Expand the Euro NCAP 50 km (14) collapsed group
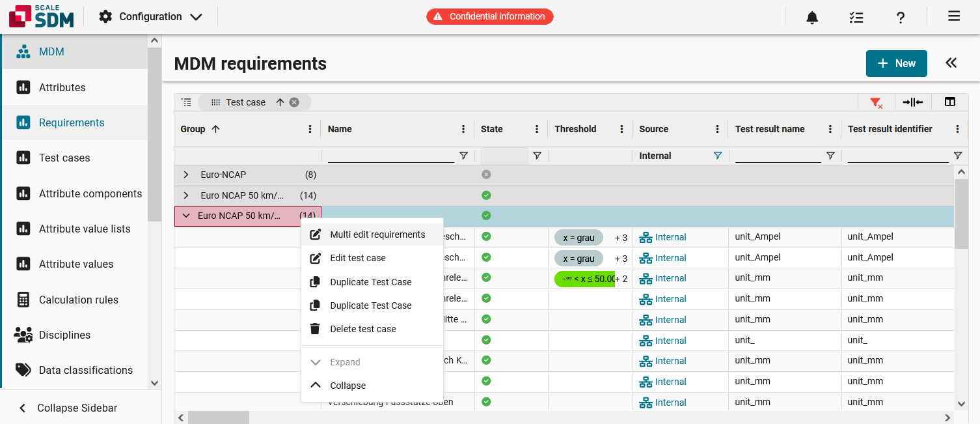The width and height of the screenshot is (980, 424). click(186, 195)
